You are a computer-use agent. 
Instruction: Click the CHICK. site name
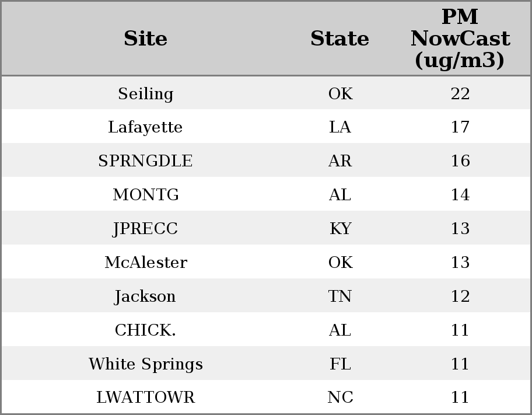145,330
